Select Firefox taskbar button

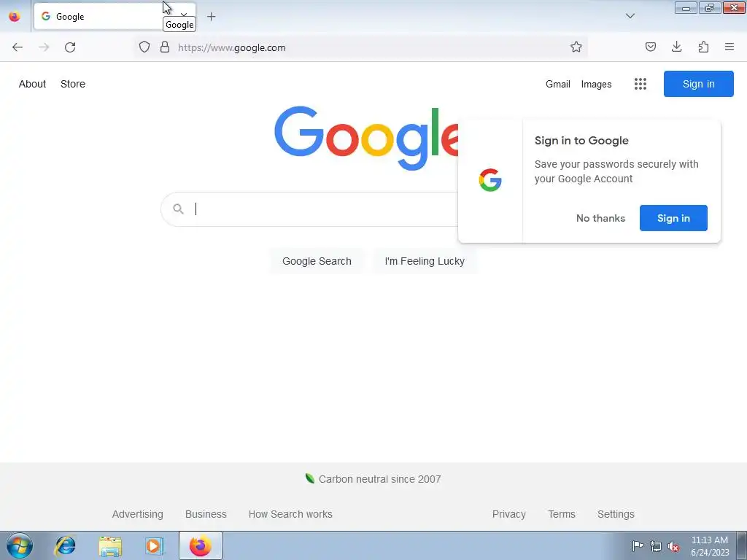pos(201,545)
